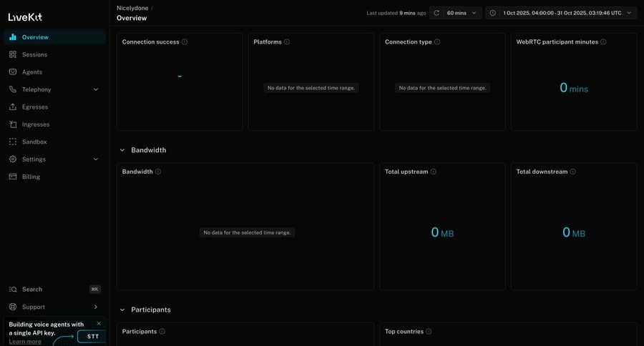This screenshot has height=346, width=644.
Task: Go to Agents in sidebar
Action: click(54, 71)
